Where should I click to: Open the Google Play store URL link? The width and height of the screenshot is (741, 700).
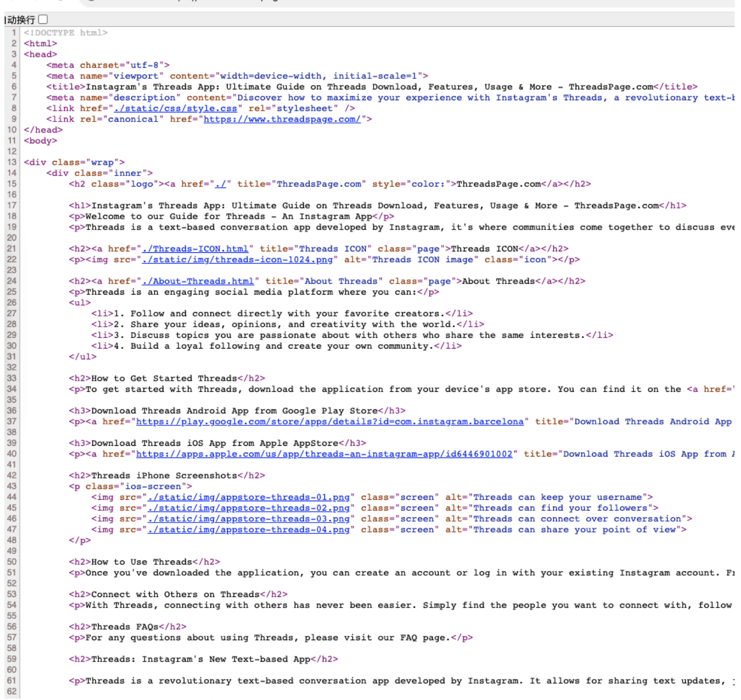tap(330, 422)
